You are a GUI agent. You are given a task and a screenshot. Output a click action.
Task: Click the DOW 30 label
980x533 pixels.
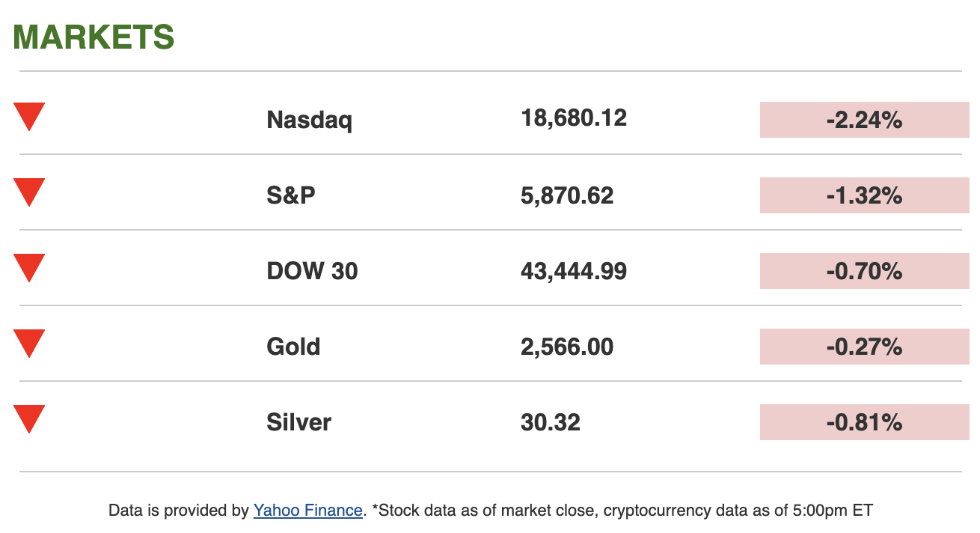click(x=312, y=271)
